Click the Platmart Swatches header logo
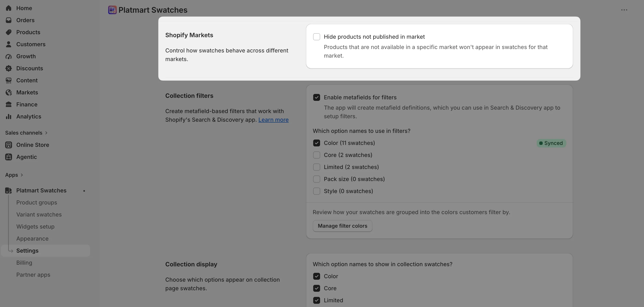 pyautogui.click(x=112, y=10)
